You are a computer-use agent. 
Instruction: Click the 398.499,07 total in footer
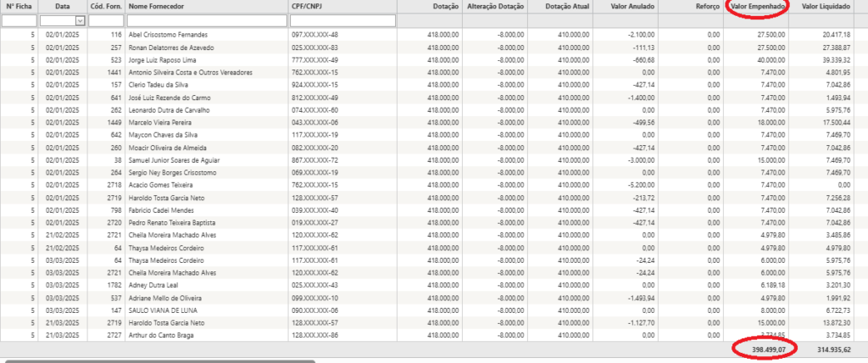click(761, 349)
